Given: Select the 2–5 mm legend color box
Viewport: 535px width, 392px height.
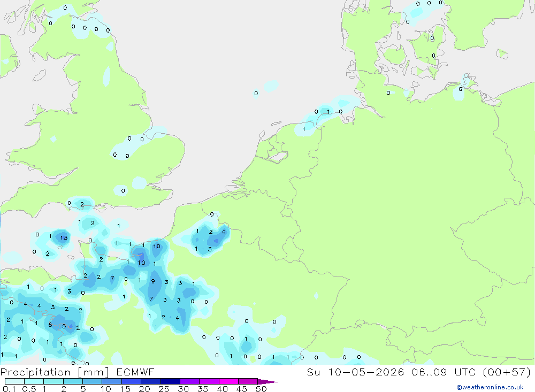Looking at the screenshot, I should [73, 381].
